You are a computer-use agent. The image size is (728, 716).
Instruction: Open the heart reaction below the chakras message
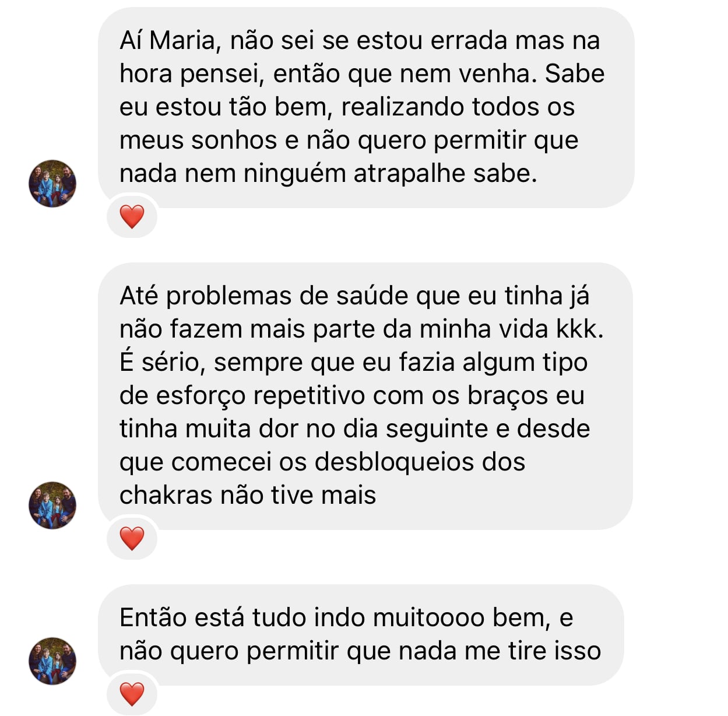(x=132, y=538)
